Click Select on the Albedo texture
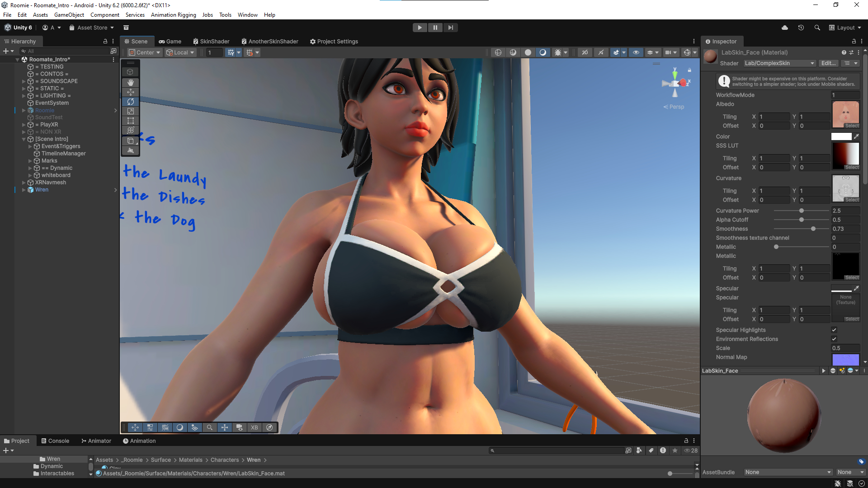This screenshot has width=868, height=488. tap(852, 126)
